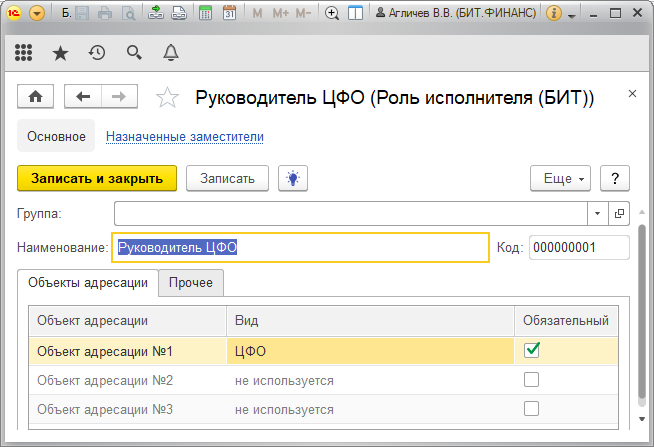Open the 1C main menu dropdown
The width and height of the screenshot is (654, 447).
[x=37, y=14]
